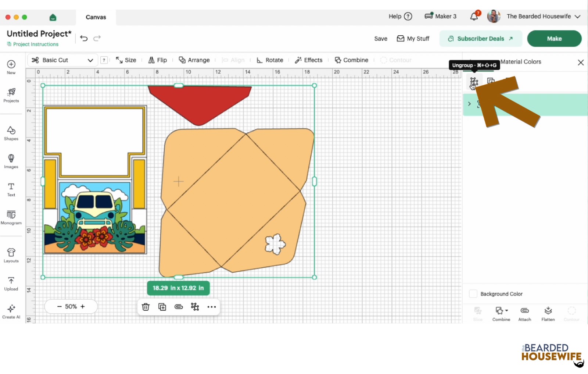Viewport: 588px width, 374px height.
Task: Open the Combine menu in layers panel footer
Action: click(501, 314)
